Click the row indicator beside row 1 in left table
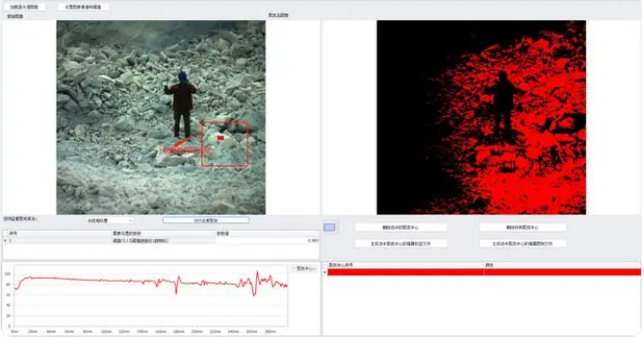The image size is (644, 349). (x=5, y=240)
